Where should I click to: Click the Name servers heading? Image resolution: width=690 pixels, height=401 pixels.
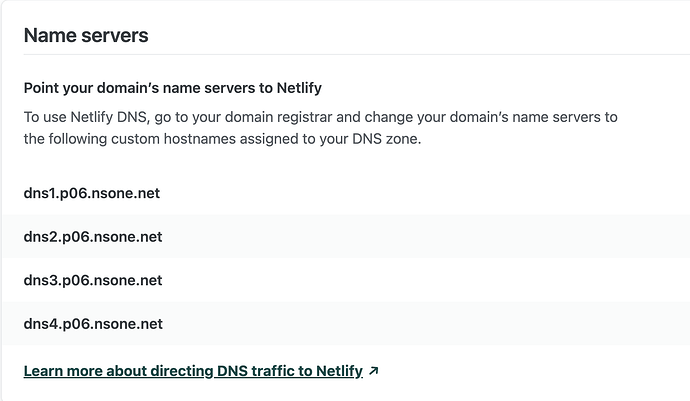(86, 36)
